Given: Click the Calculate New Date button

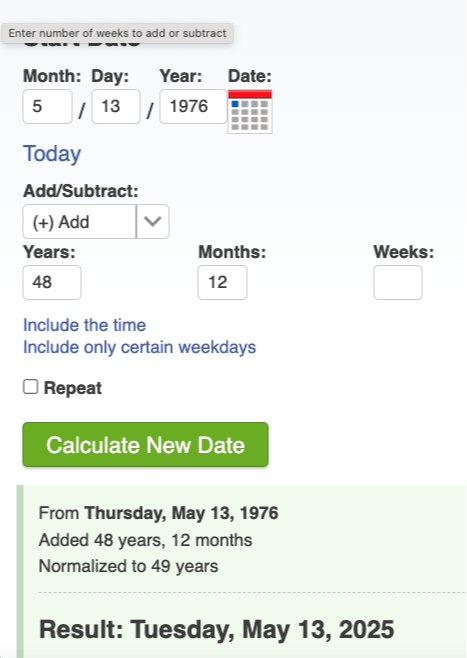Looking at the screenshot, I should click(x=145, y=444).
